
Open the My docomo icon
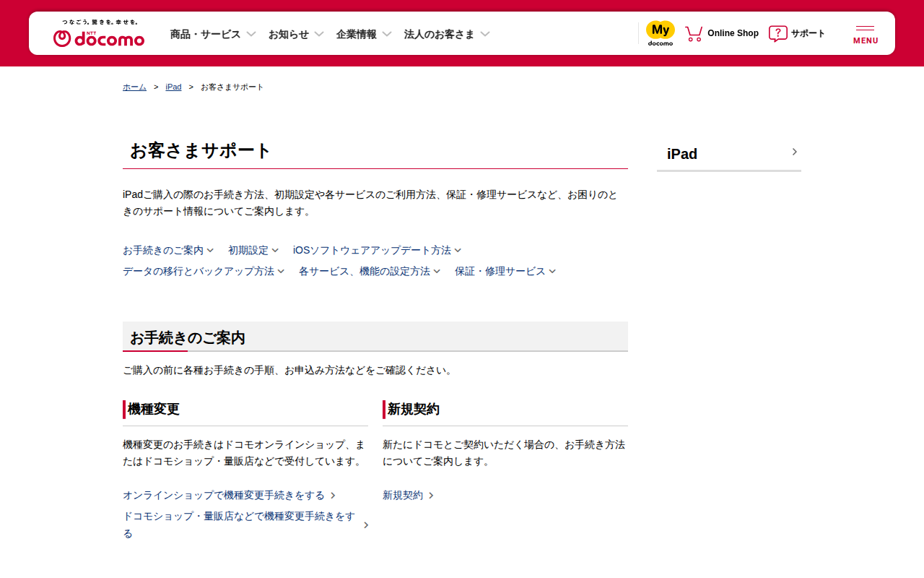click(x=661, y=33)
